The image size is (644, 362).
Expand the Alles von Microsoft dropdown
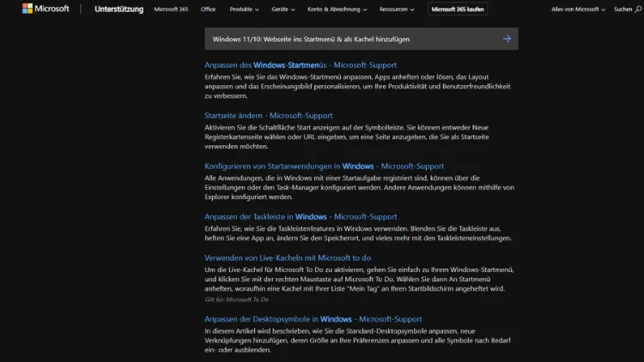click(x=578, y=9)
